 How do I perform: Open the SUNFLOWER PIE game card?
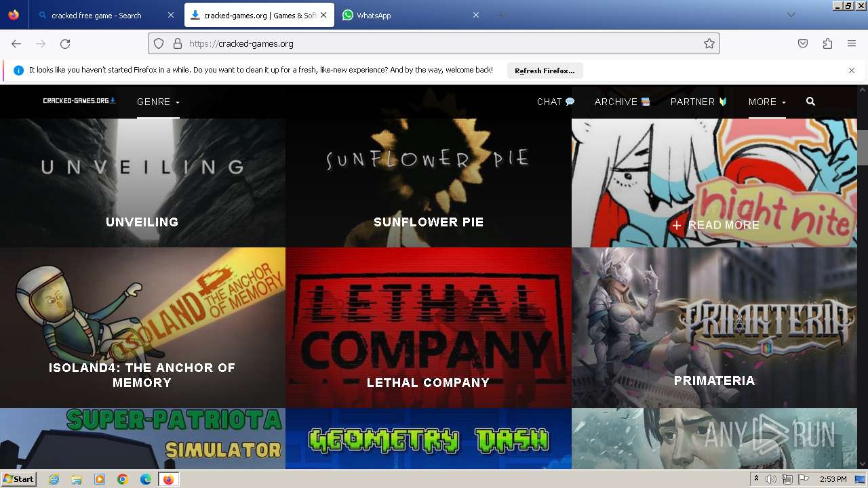(x=429, y=183)
